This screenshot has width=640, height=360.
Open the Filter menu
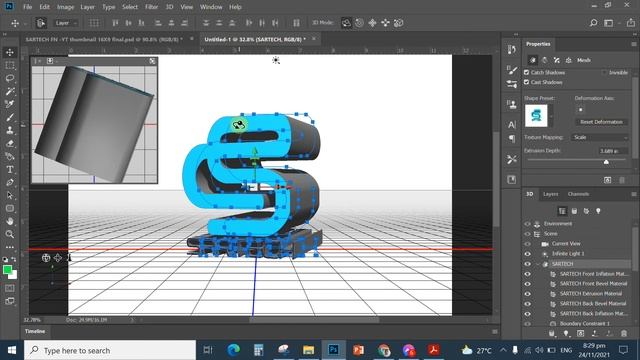click(x=151, y=7)
